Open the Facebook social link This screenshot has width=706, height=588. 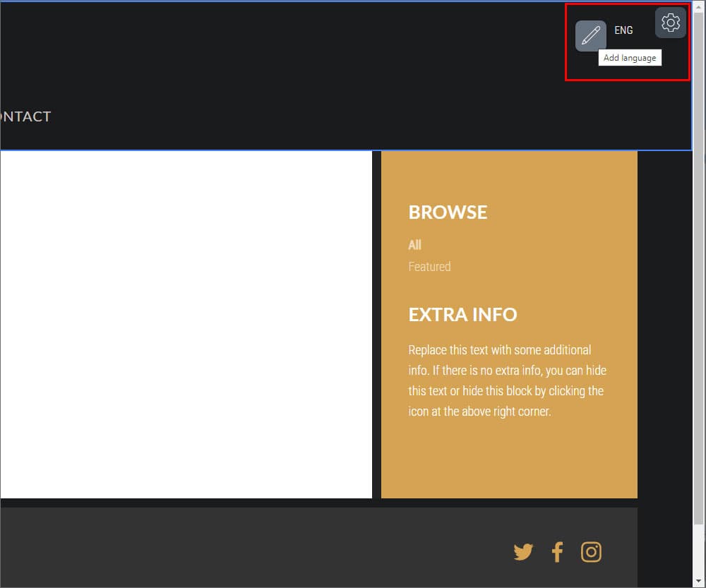(557, 552)
